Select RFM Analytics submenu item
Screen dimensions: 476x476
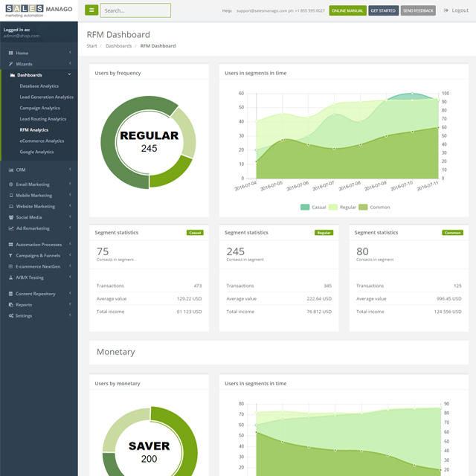point(34,130)
